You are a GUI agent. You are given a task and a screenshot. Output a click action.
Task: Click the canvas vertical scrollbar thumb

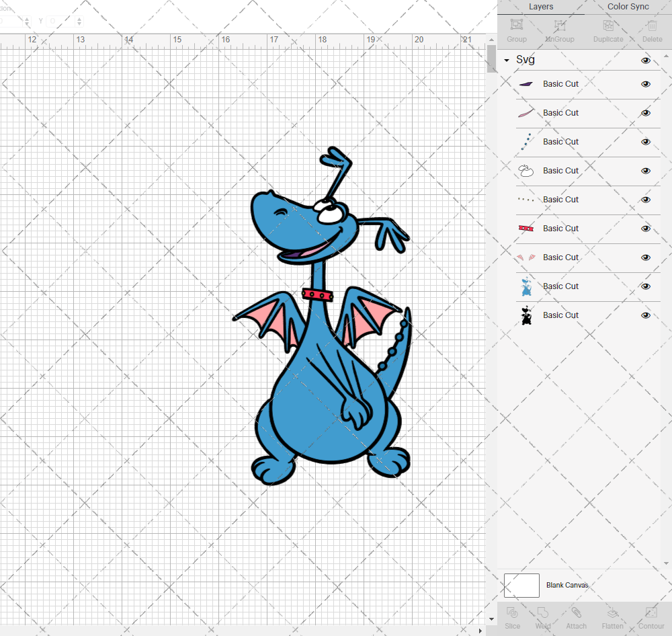coord(492,58)
